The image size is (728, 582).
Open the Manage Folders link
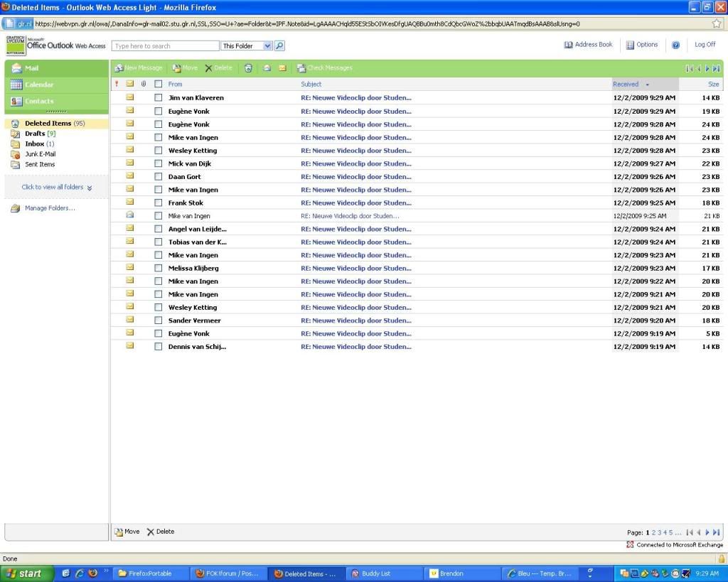[x=50, y=208]
